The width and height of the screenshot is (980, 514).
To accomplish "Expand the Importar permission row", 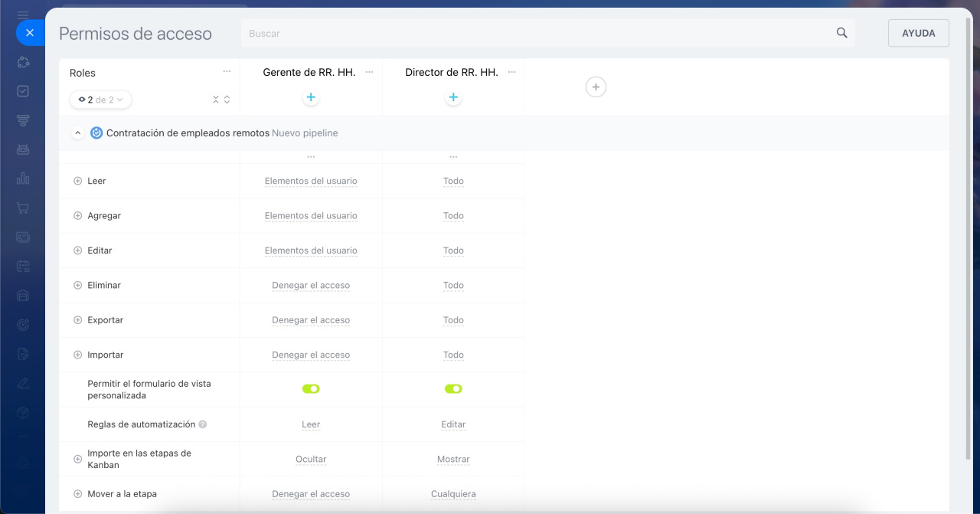I will (77, 355).
